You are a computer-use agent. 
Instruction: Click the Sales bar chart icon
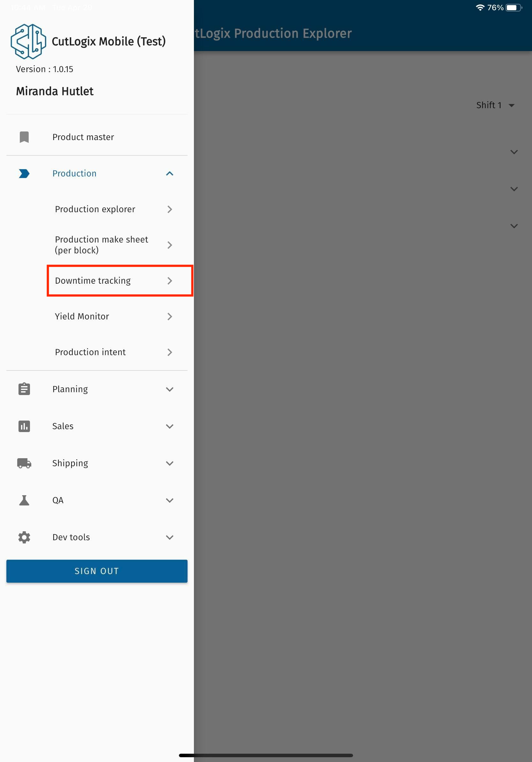pyautogui.click(x=24, y=426)
